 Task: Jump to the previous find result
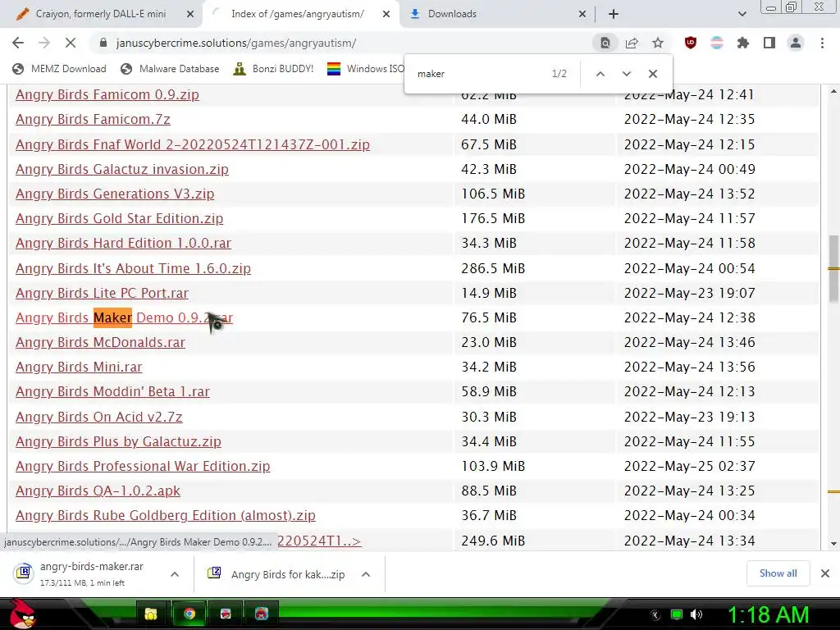(600, 74)
